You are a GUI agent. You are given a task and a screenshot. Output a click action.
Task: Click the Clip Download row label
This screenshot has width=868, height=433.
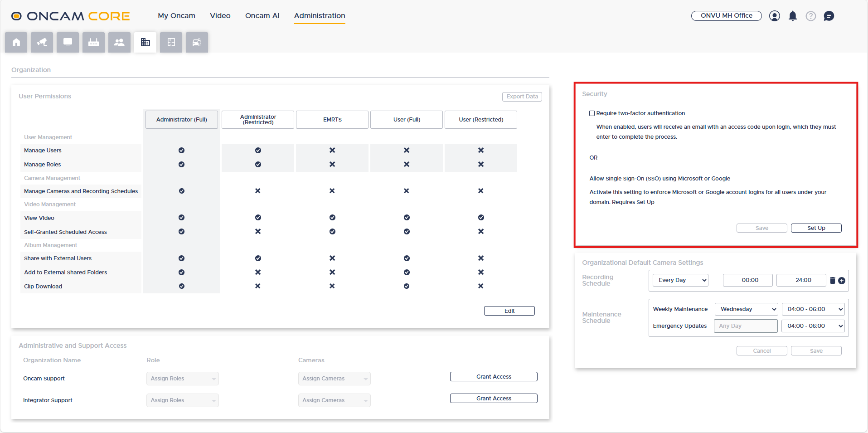(x=43, y=287)
